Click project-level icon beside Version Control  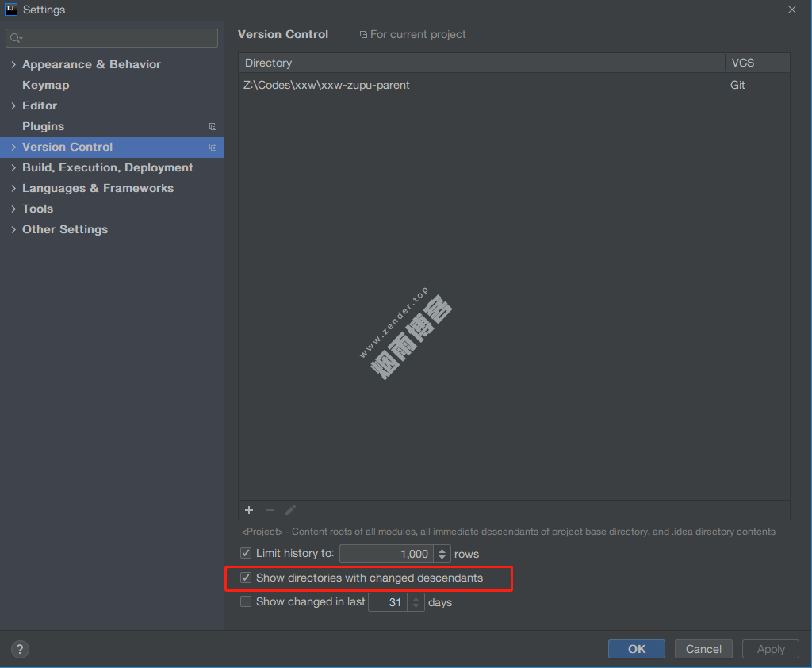[213, 147]
